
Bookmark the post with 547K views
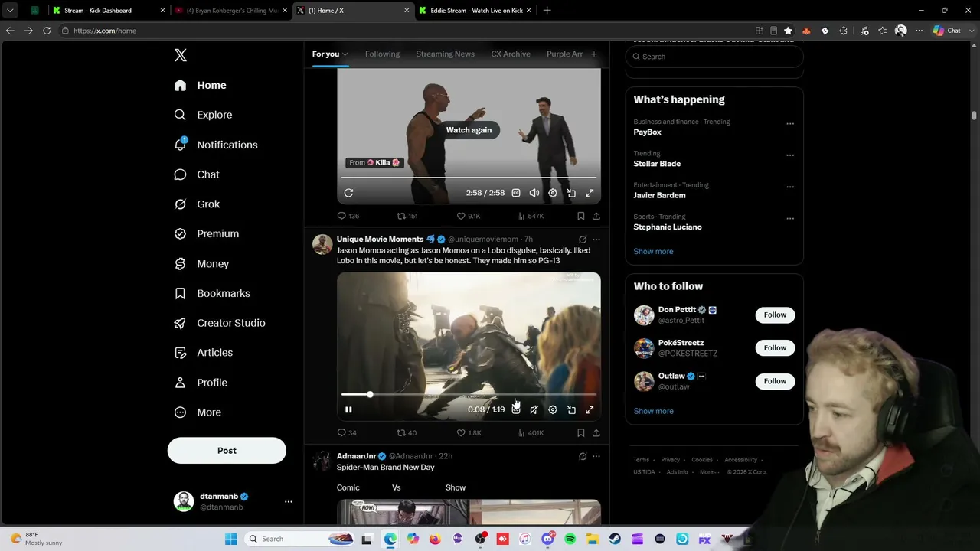click(x=581, y=216)
